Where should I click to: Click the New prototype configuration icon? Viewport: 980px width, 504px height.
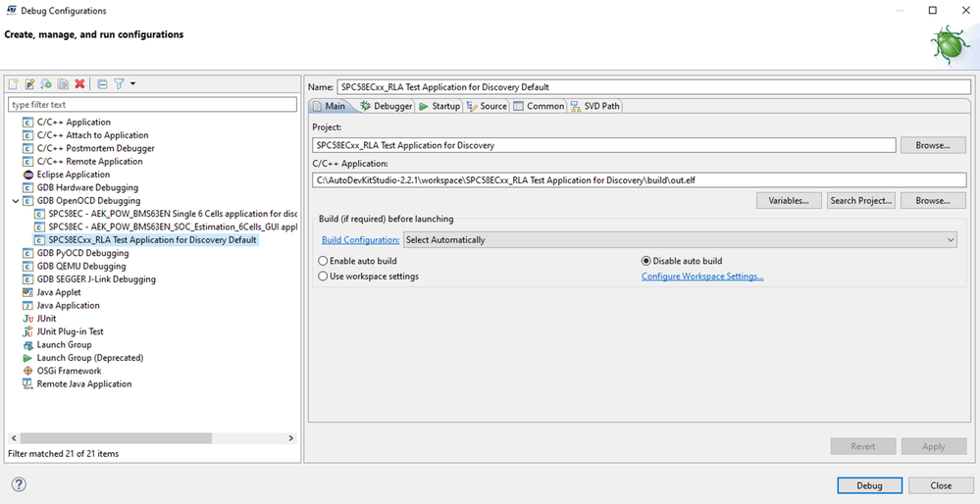pos(29,83)
